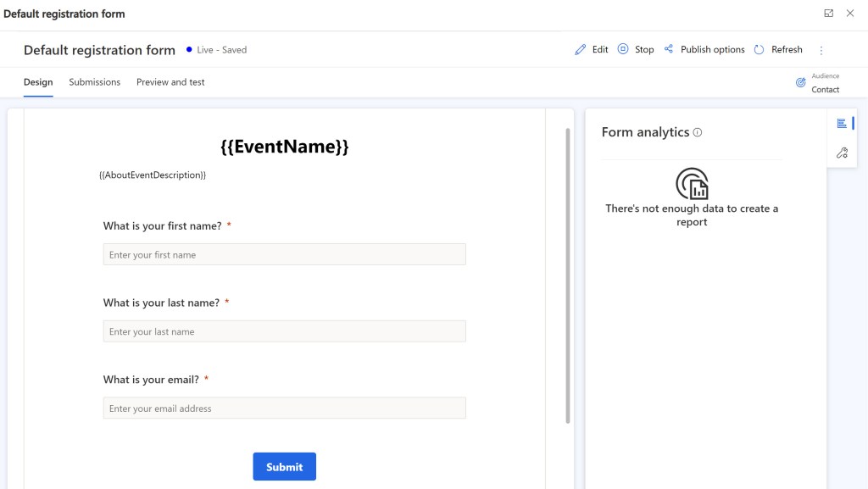The width and height of the screenshot is (868, 489).
Task: Focus the last name text box
Action: 284,331
